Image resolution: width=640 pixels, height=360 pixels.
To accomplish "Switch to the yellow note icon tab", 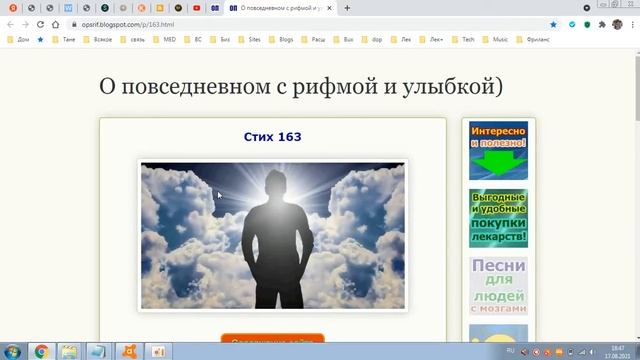I will [160, 8].
